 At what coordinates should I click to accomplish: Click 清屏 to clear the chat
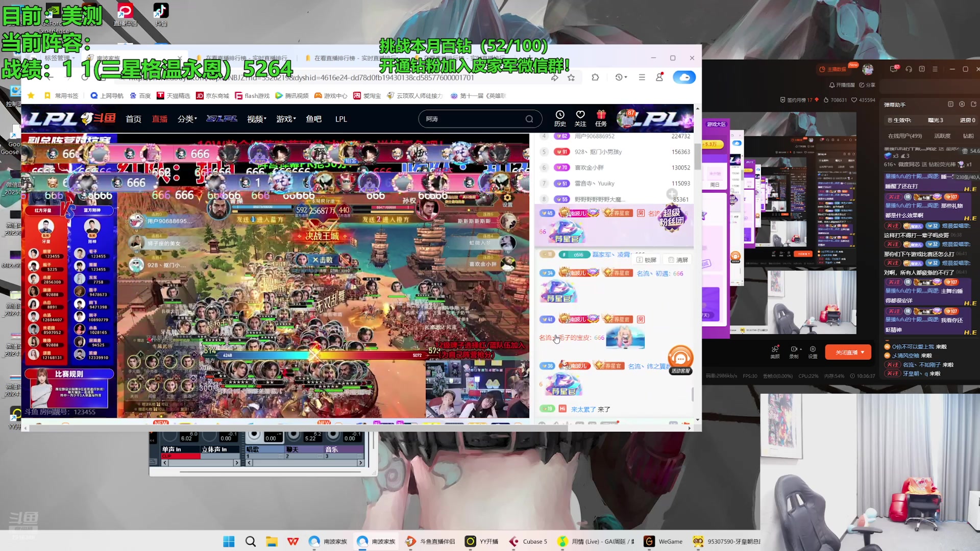[678, 260]
